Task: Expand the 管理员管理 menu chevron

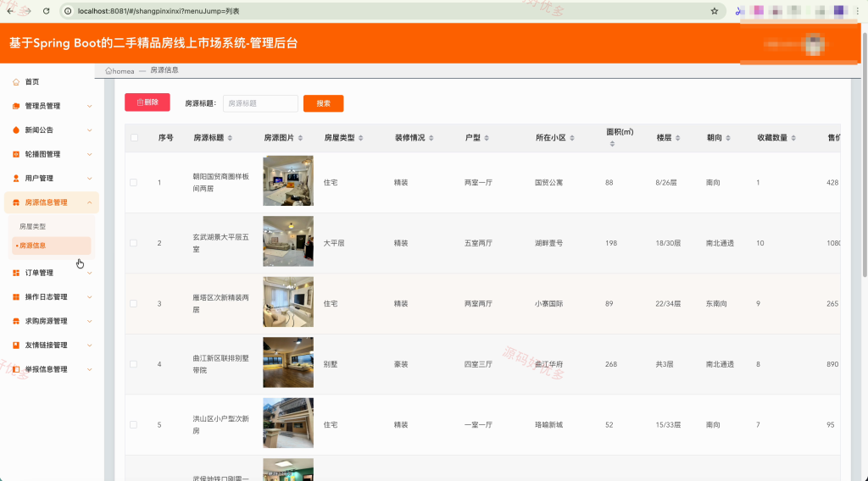Action: pyautogui.click(x=89, y=106)
